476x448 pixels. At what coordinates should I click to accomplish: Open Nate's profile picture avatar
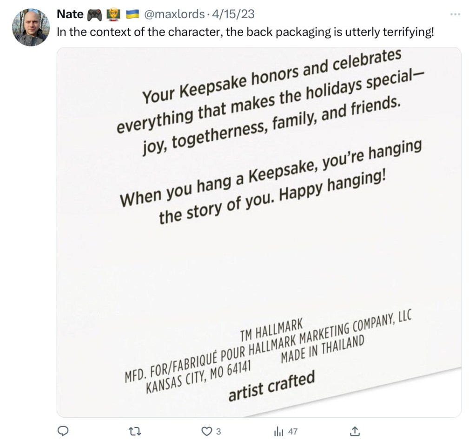pos(31,27)
